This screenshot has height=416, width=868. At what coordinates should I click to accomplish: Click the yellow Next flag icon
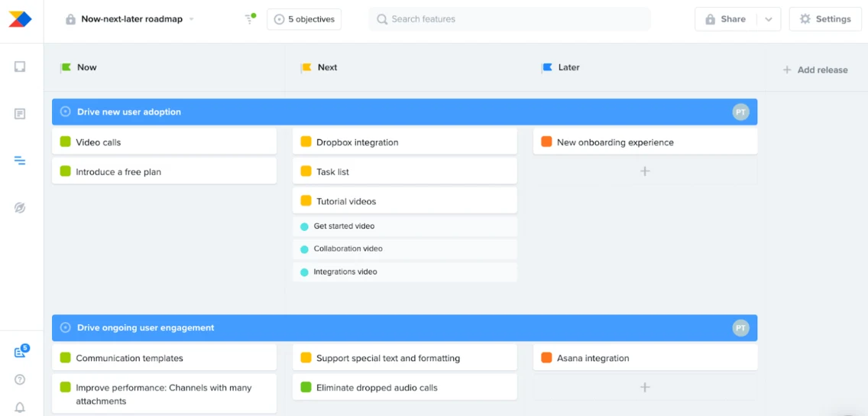(x=306, y=67)
